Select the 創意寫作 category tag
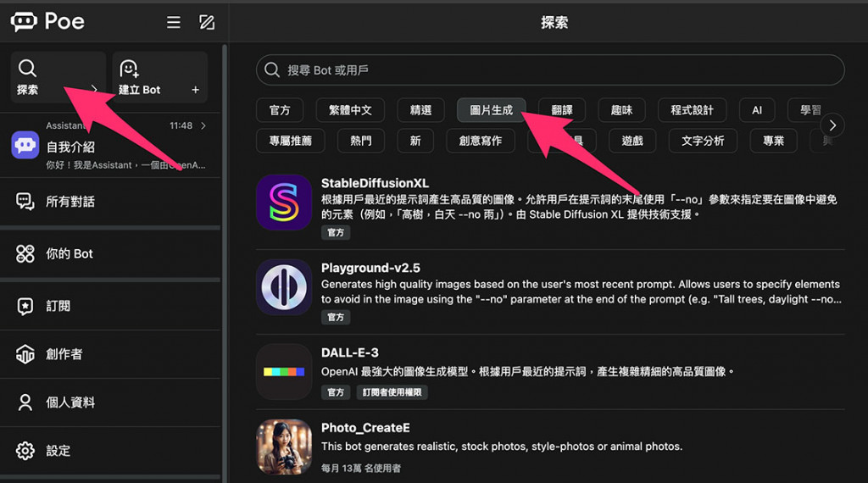The height and width of the screenshot is (483, 868). [481, 141]
